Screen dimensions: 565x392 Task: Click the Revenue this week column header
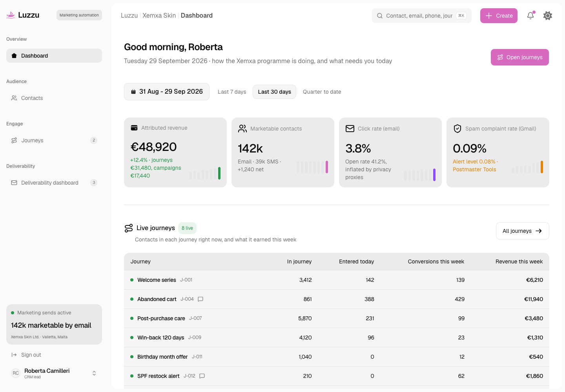(x=519, y=261)
